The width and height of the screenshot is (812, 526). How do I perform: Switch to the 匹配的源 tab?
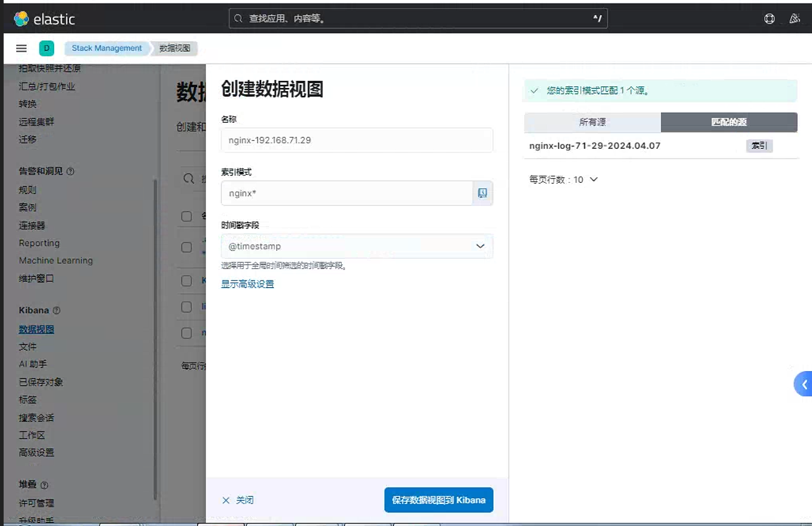pyautogui.click(x=729, y=122)
